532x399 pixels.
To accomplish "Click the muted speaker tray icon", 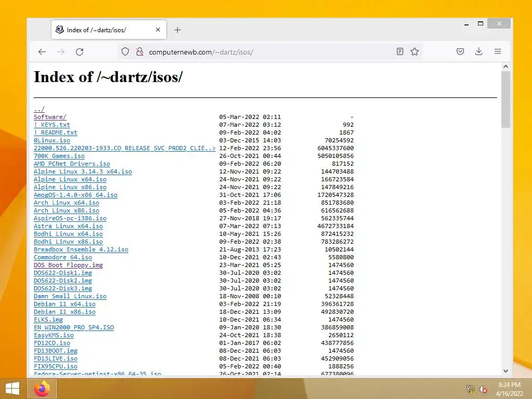I will coord(483,389).
